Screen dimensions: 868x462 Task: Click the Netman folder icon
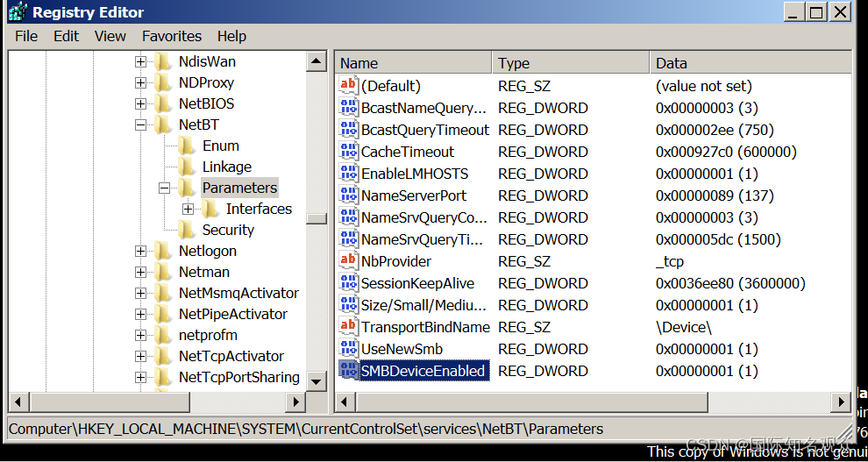coord(163,272)
